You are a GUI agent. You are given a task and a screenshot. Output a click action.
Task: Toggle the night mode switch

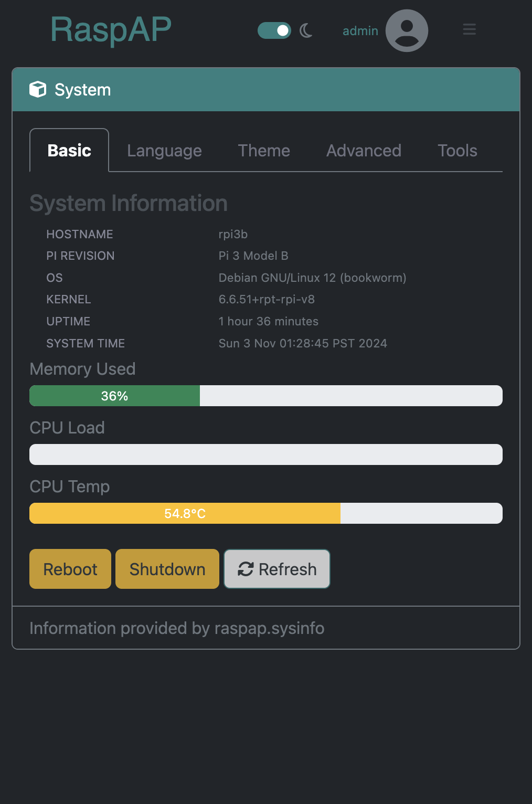(x=274, y=30)
